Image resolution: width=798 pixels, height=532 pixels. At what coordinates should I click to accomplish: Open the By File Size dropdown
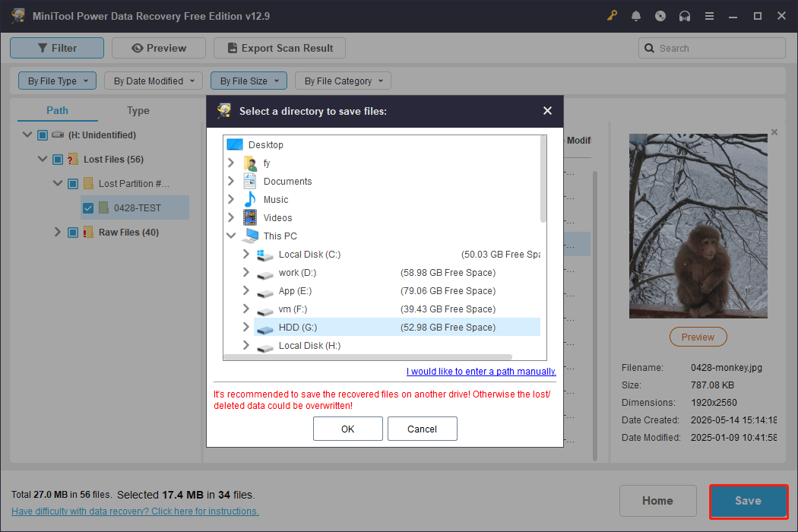[x=249, y=81]
